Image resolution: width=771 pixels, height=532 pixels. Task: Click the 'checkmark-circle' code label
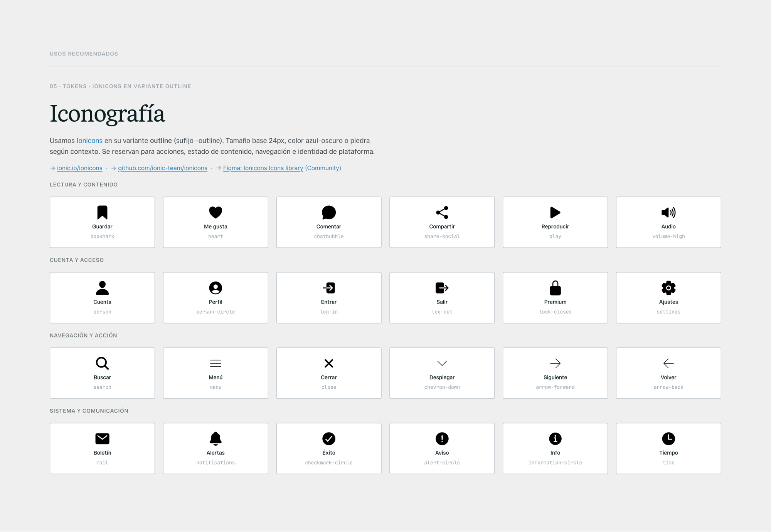click(x=329, y=463)
